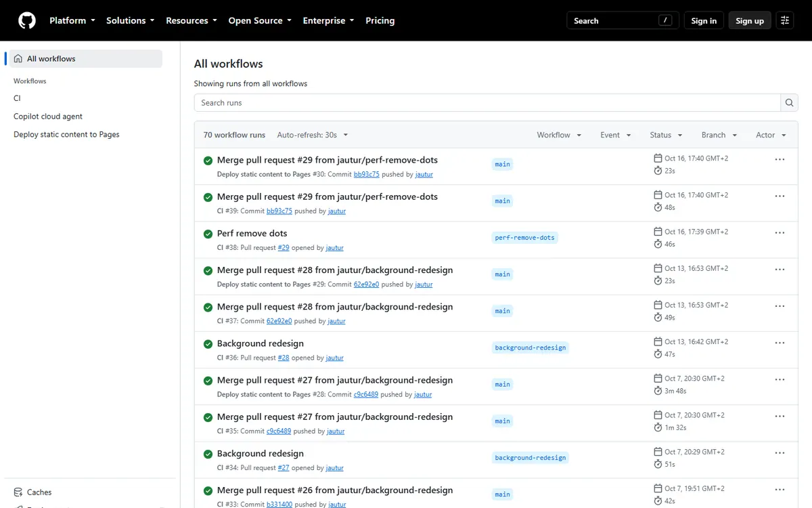This screenshot has height=508, width=812.
Task: Expand the Enterprise menu
Action: click(x=328, y=20)
